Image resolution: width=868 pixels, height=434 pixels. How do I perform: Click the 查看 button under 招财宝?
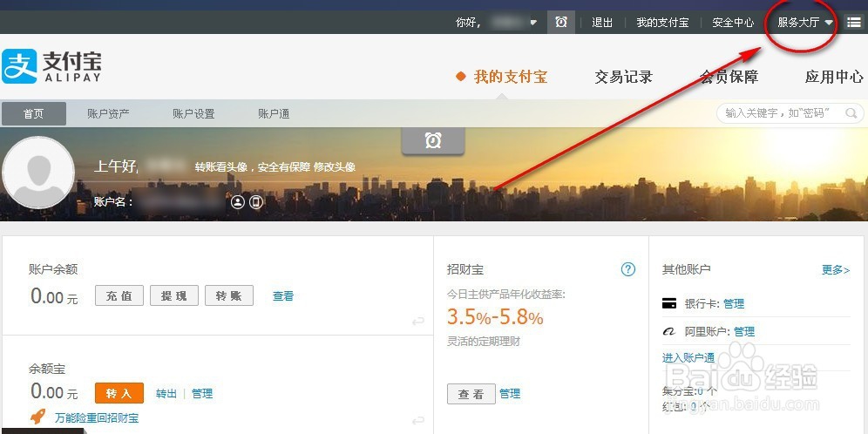point(471,394)
